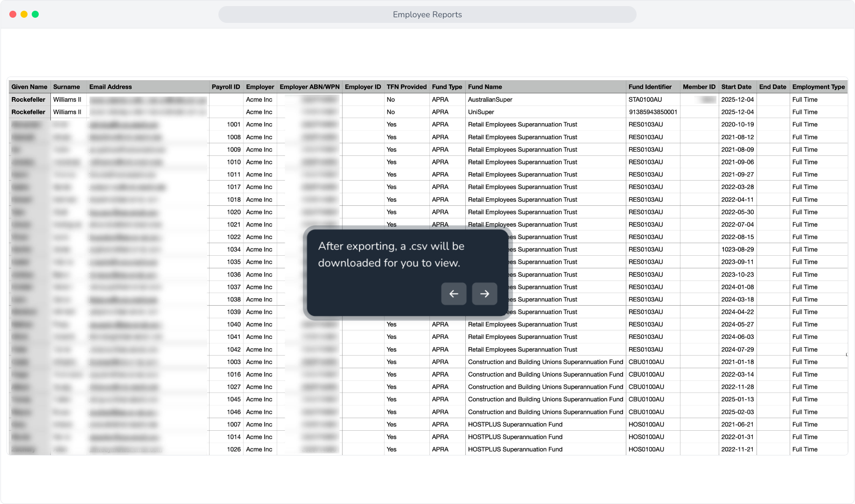Image resolution: width=855 pixels, height=504 pixels.
Task: Click the Payroll ID column header
Action: click(226, 87)
